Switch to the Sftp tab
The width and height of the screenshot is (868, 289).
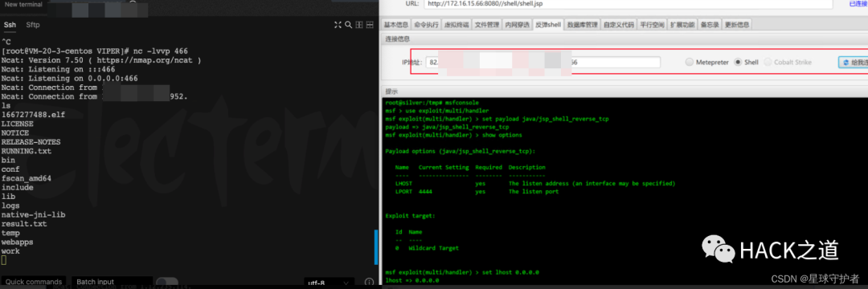click(x=33, y=25)
